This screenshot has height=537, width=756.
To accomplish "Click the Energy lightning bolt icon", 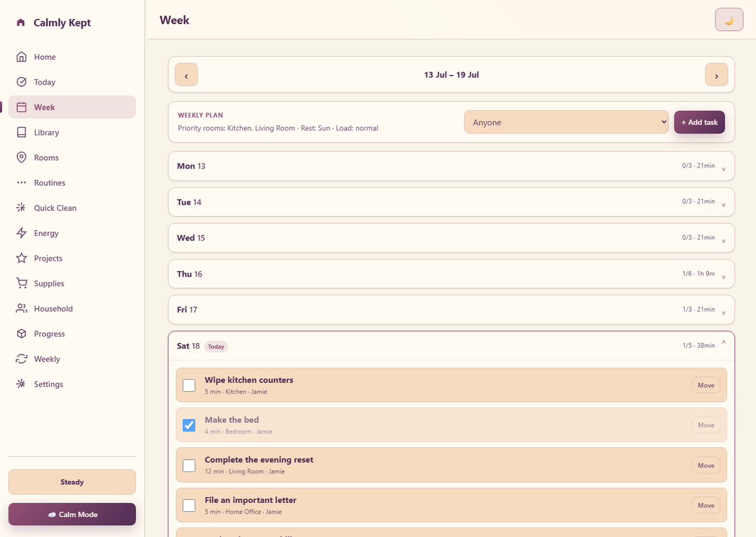I will [21, 233].
